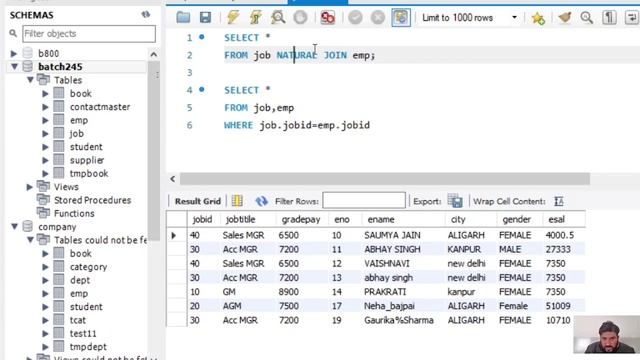640x360 pixels.
Task: Toggle form editor grid icon
Action: [237, 201]
